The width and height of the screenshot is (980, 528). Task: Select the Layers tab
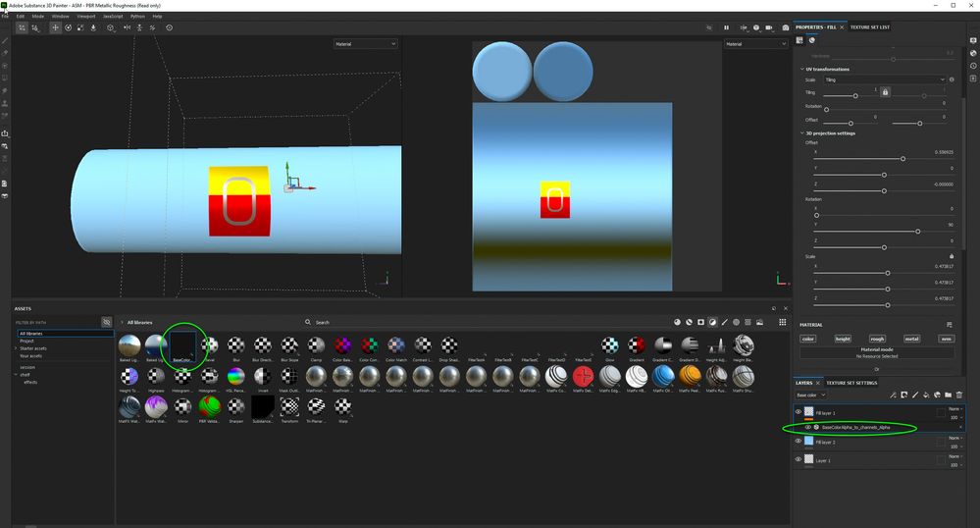(x=803, y=383)
